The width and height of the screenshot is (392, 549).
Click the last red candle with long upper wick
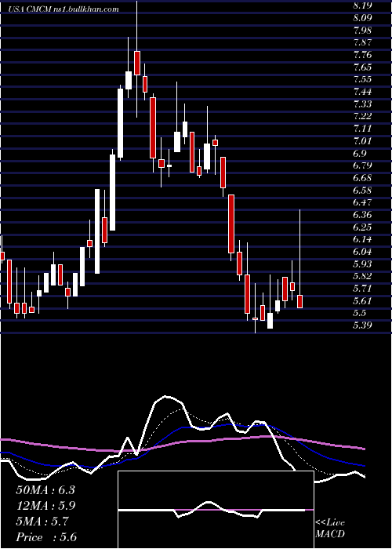click(300, 301)
